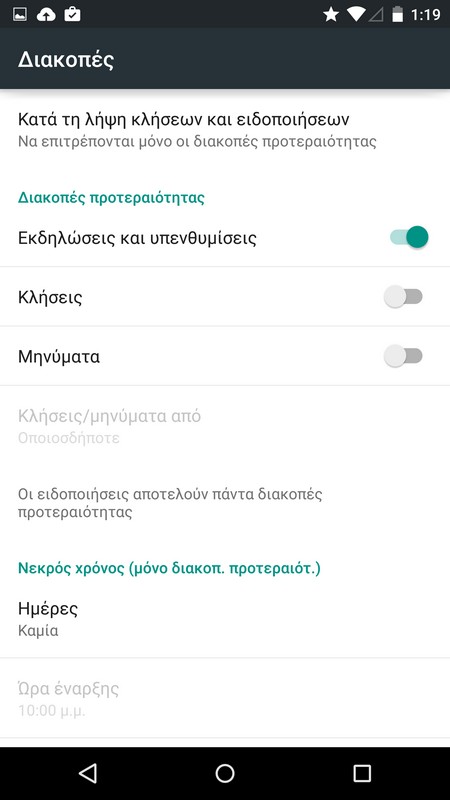
Task: Tap the star priority mode status icon
Action: [x=331, y=15]
